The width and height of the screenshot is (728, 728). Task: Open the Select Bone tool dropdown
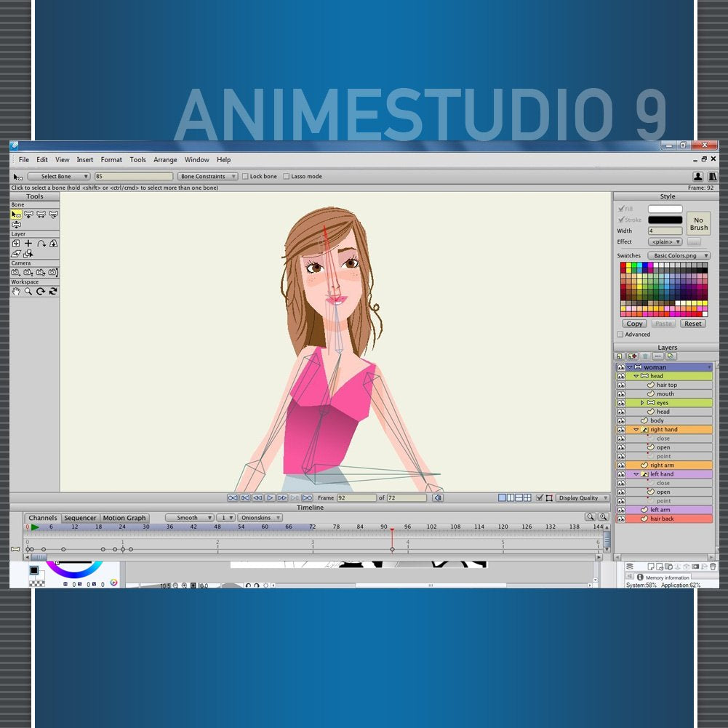coord(59,177)
